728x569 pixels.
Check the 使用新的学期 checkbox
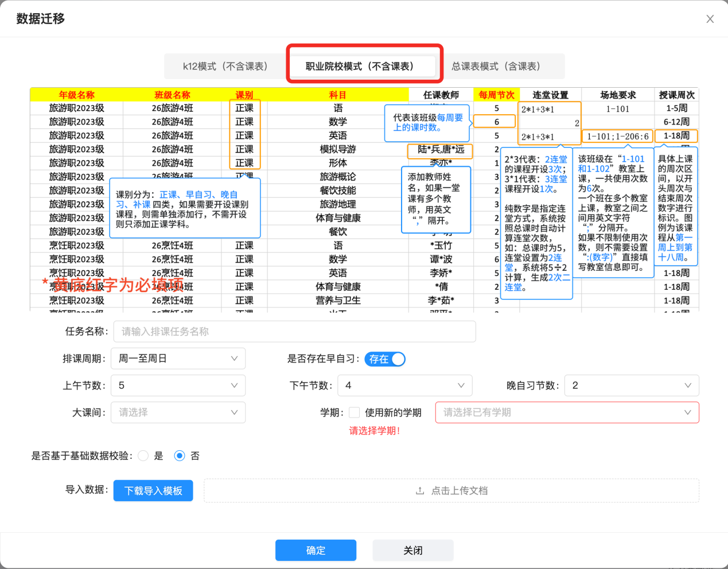click(355, 412)
